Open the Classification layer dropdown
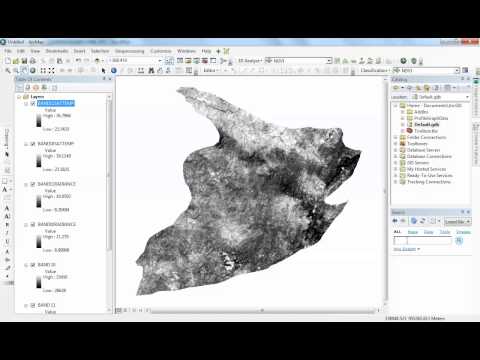The width and height of the screenshot is (480, 360). [457, 70]
